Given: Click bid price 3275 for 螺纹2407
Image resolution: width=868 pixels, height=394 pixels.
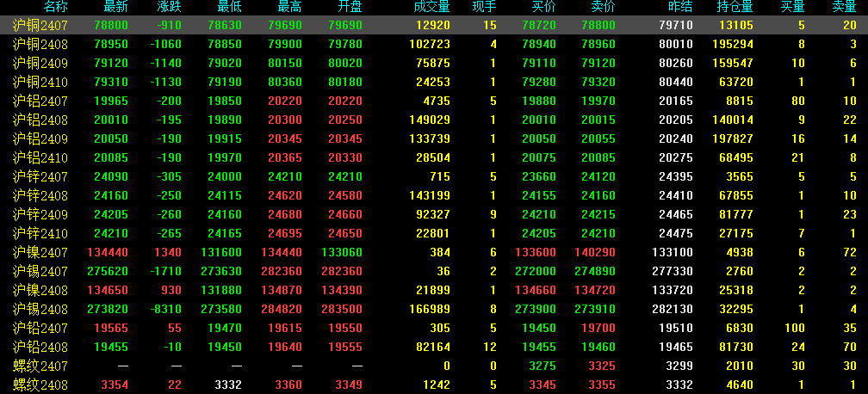Looking at the screenshot, I should tap(542, 366).
